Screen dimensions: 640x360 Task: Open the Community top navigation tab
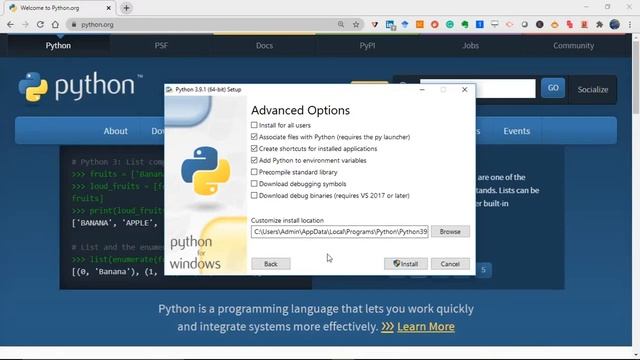point(573,45)
